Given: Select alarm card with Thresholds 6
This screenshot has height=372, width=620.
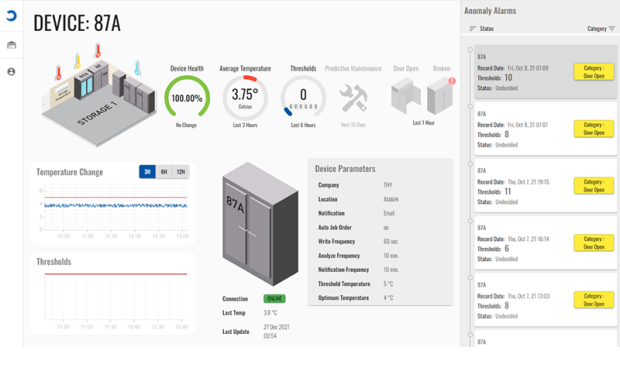Looking at the screenshot, I should pos(545,243).
